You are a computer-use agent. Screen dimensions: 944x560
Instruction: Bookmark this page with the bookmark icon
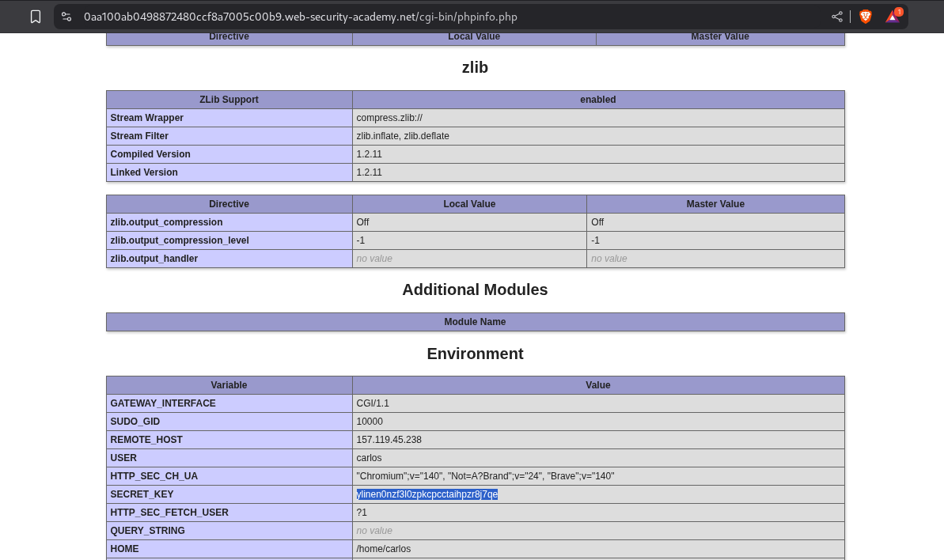click(36, 17)
